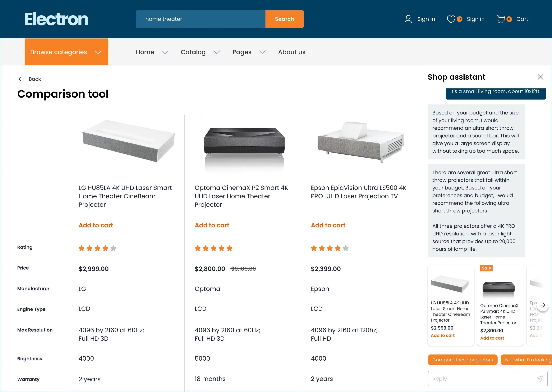This screenshot has height=392, width=552.
Task: Rate LG HU85LA by clicking its fifth star
Action: (x=113, y=248)
